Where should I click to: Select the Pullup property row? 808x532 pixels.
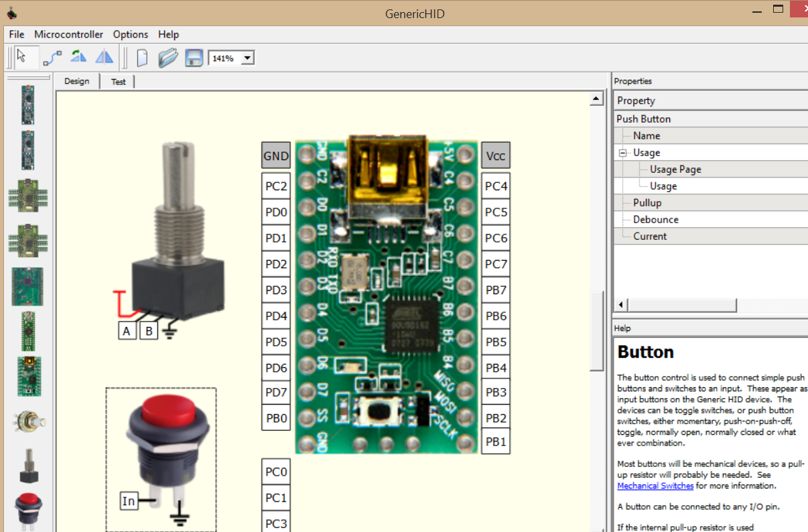[647, 203]
